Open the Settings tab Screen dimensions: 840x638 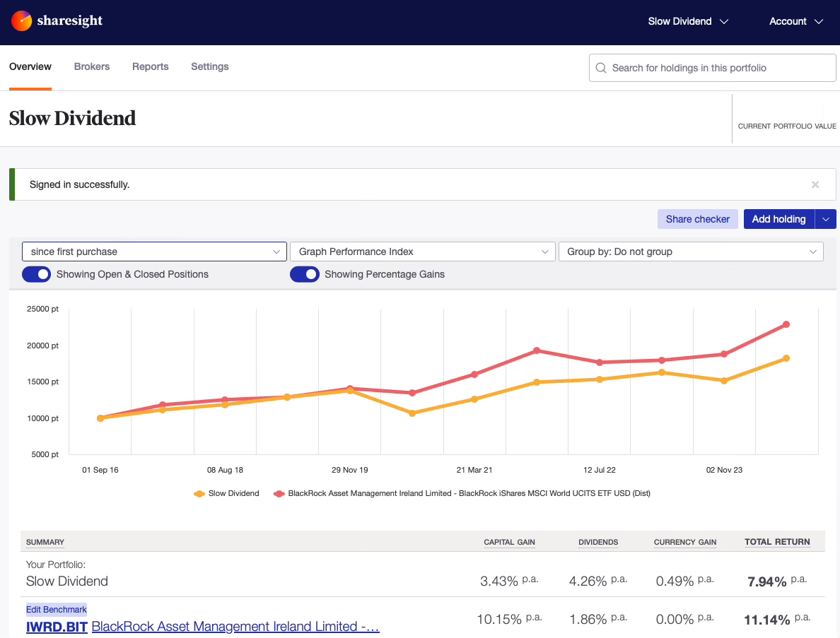point(210,67)
